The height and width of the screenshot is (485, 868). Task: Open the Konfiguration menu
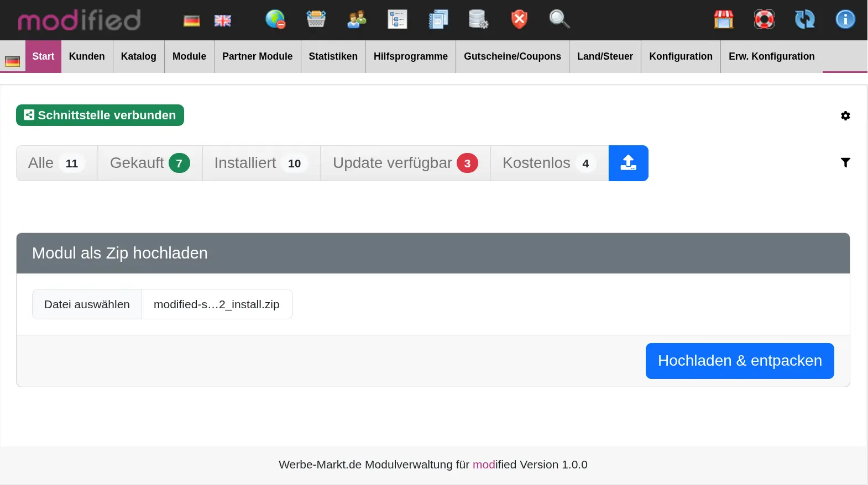coord(680,56)
